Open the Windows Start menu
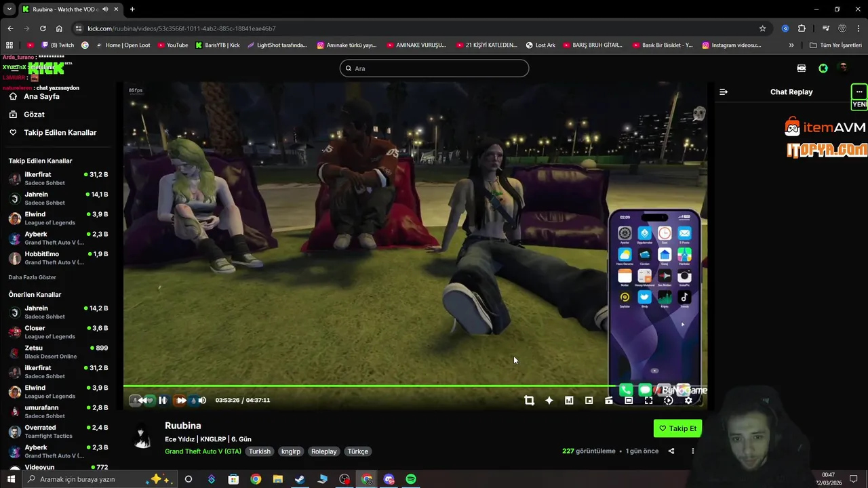 pyautogui.click(x=11, y=479)
